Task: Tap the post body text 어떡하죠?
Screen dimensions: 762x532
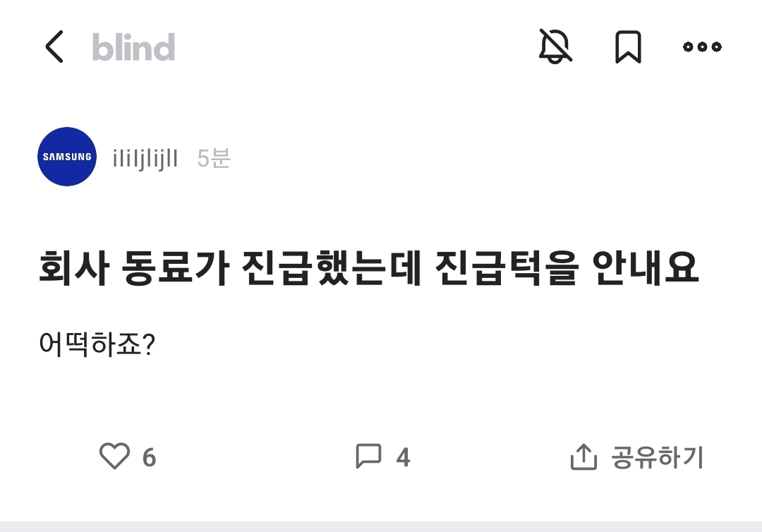Action: (x=97, y=344)
